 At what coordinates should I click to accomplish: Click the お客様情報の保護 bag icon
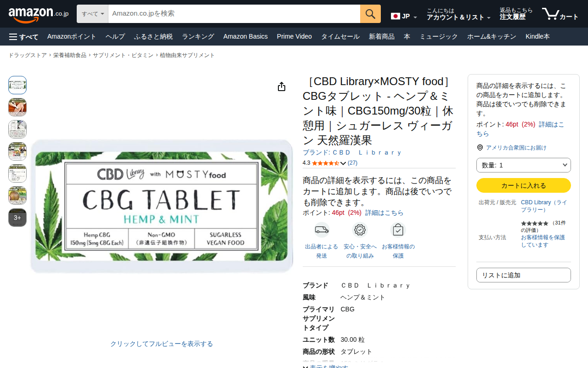[398, 230]
